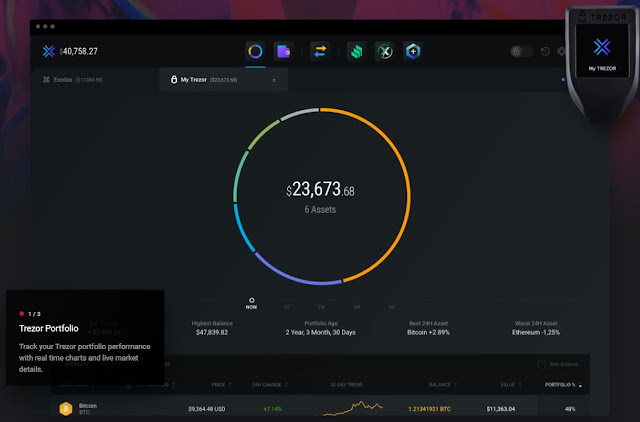Select the 1M timeline range
This screenshot has height=422, width=640.
coord(357,307)
